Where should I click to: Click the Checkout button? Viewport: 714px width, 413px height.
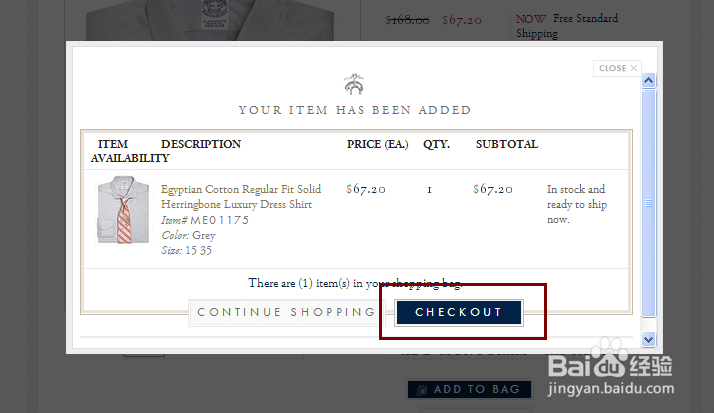click(x=459, y=313)
